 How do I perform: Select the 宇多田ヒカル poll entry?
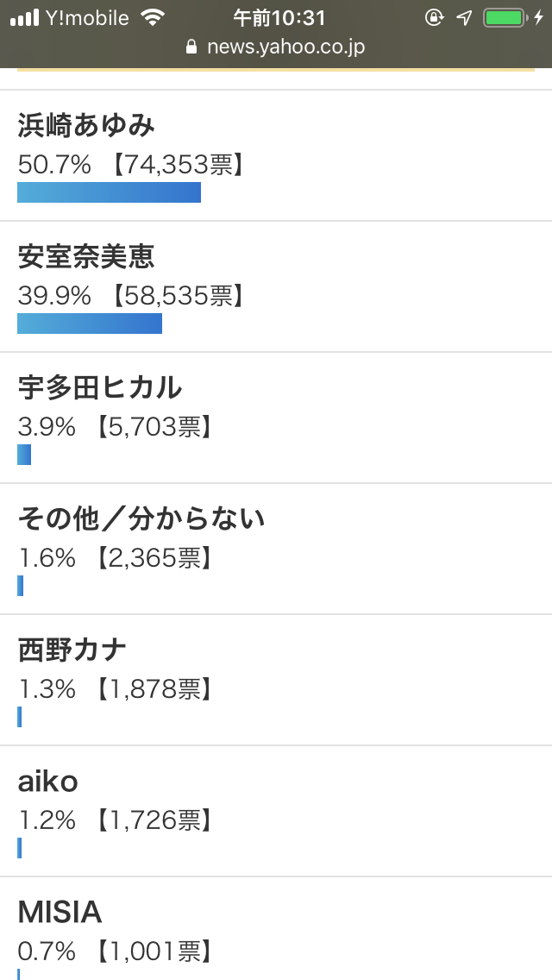click(276, 418)
